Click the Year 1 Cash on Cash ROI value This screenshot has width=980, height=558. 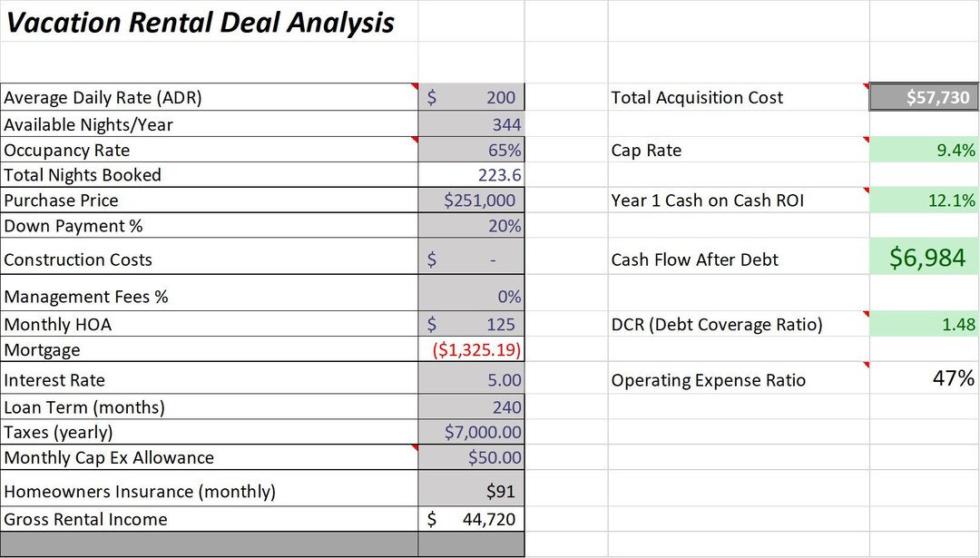(x=924, y=200)
